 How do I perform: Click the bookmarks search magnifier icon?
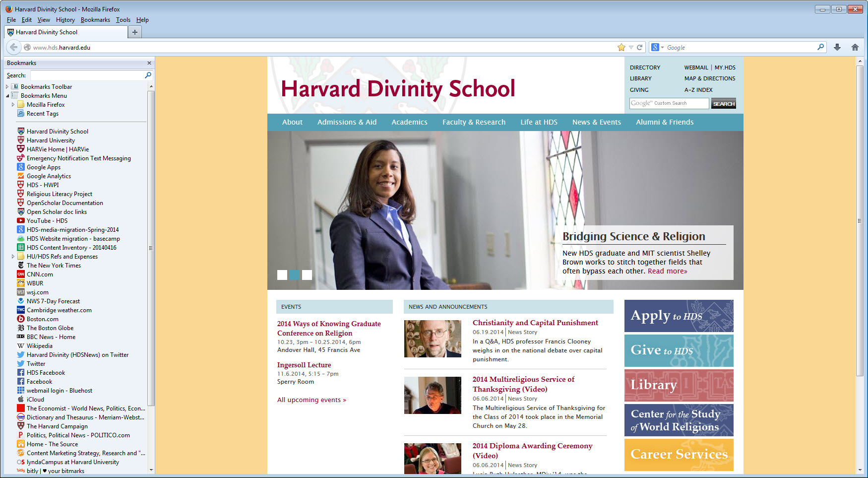148,75
